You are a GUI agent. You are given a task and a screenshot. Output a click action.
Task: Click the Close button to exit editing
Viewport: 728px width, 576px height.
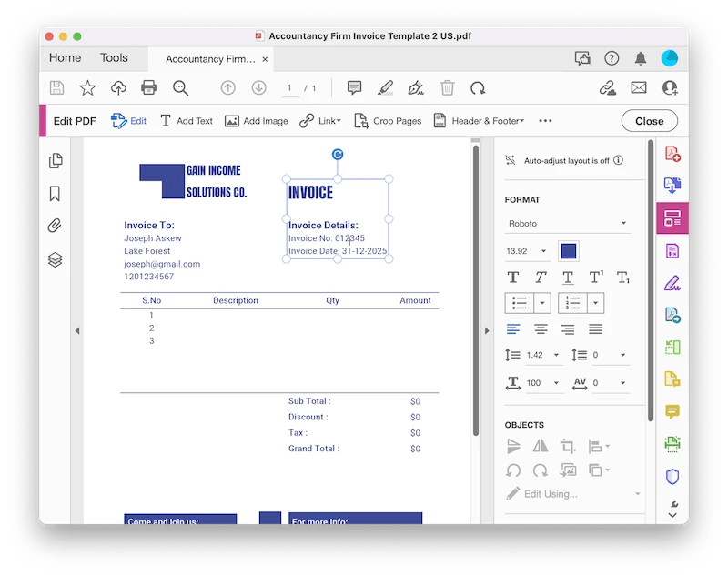pyautogui.click(x=650, y=120)
